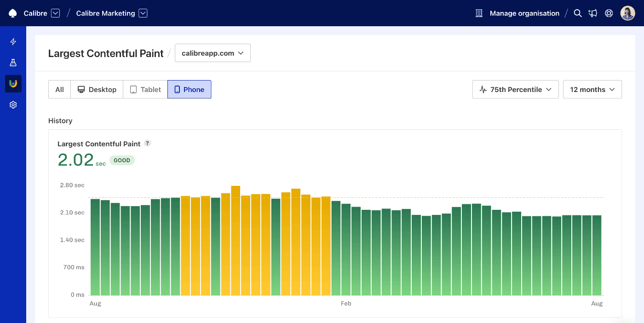
Task: Open the 75th Percentile selector
Action: (x=515, y=89)
